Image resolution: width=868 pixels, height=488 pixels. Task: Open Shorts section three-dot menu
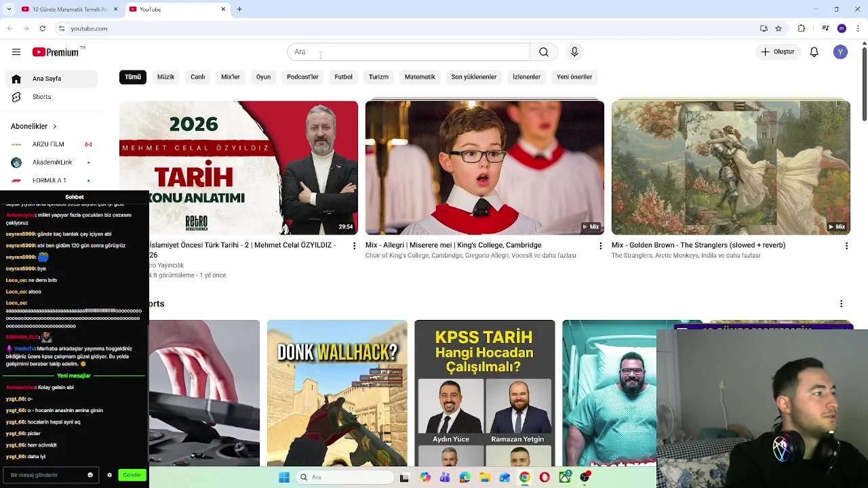point(842,304)
